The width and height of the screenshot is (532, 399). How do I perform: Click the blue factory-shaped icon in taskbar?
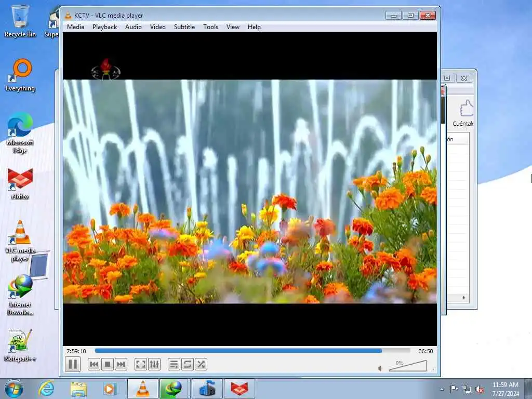(x=207, y=389)
